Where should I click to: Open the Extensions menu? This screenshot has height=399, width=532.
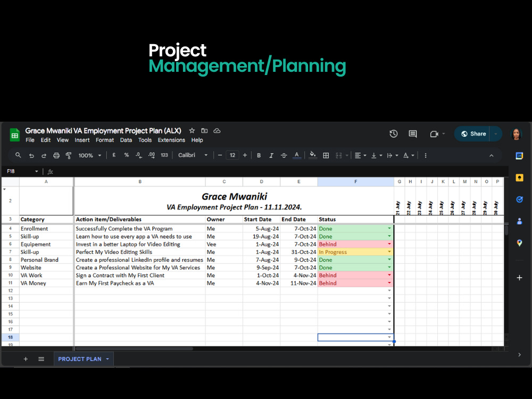click(x=171, y=140)
